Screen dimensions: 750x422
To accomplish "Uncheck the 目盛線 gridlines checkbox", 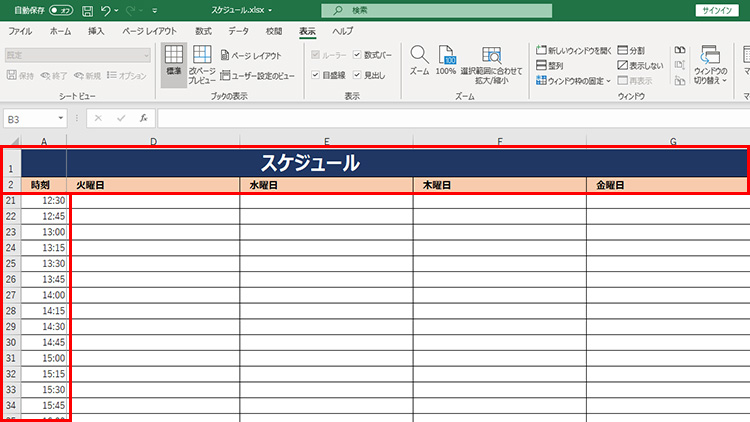I will 317,75.
